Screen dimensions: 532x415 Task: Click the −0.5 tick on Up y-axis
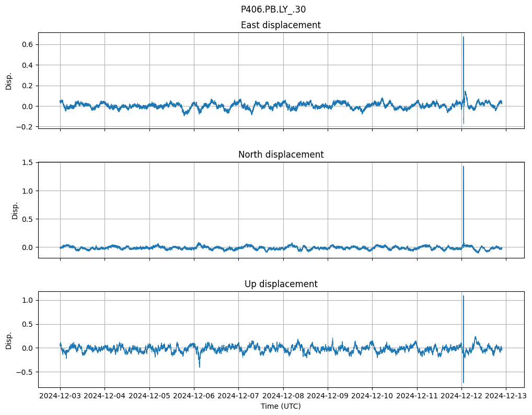point(25,372)
